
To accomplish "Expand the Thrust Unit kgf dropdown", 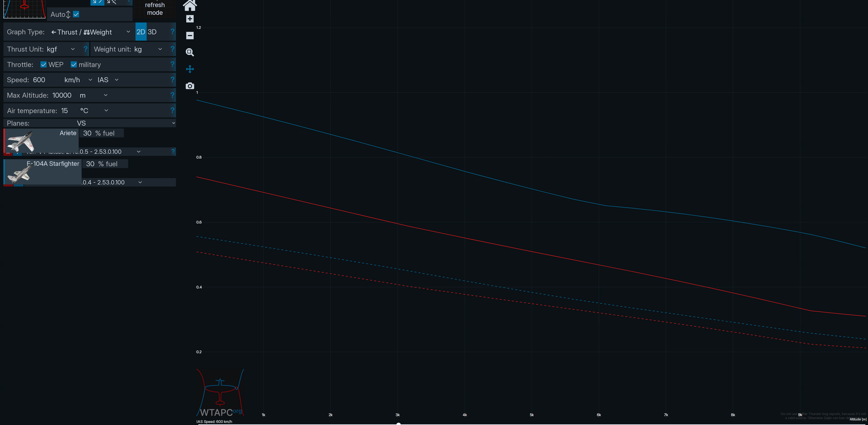I will 61,49.
